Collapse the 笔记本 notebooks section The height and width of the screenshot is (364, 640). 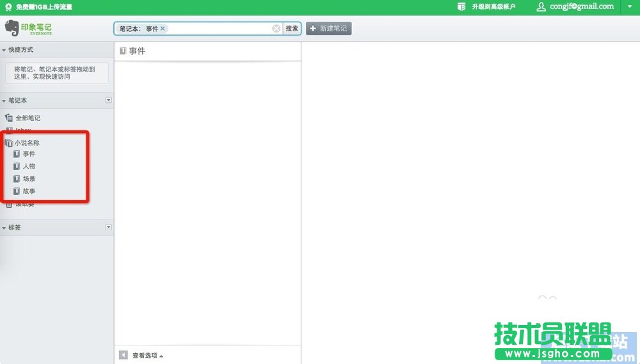[4, 100]
